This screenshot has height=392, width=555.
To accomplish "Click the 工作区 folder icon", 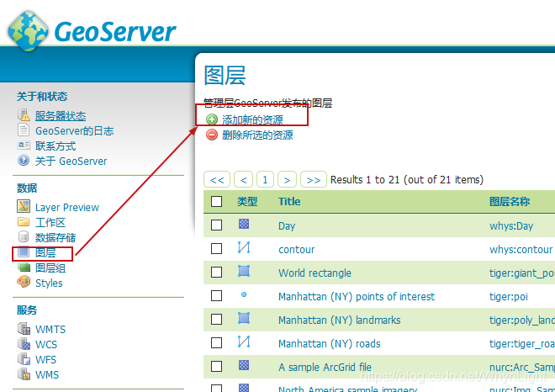I will click(24, 222).
